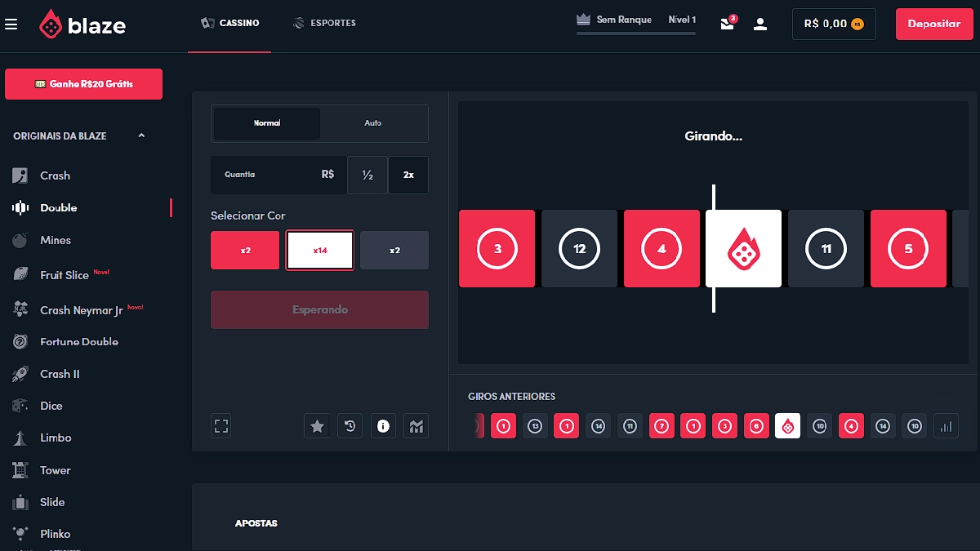Click the red 5 roulette tile
The image size is (980, 551).
click(908, 249)
